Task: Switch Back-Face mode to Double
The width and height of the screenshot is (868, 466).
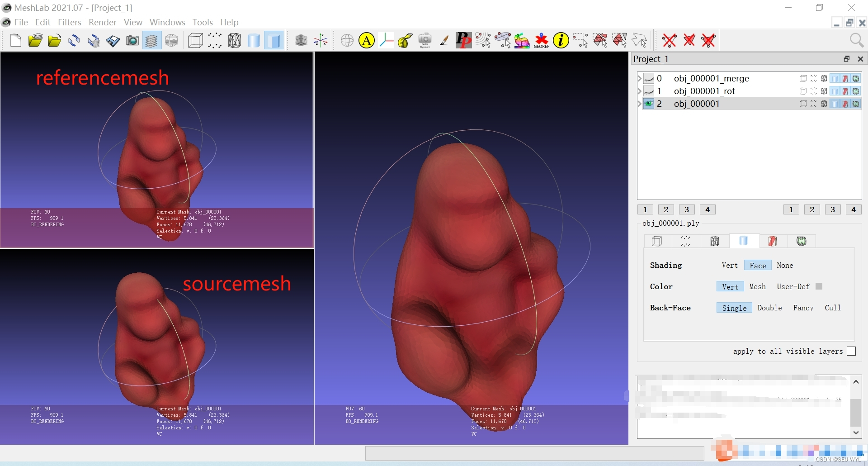Action: point(769,308)
